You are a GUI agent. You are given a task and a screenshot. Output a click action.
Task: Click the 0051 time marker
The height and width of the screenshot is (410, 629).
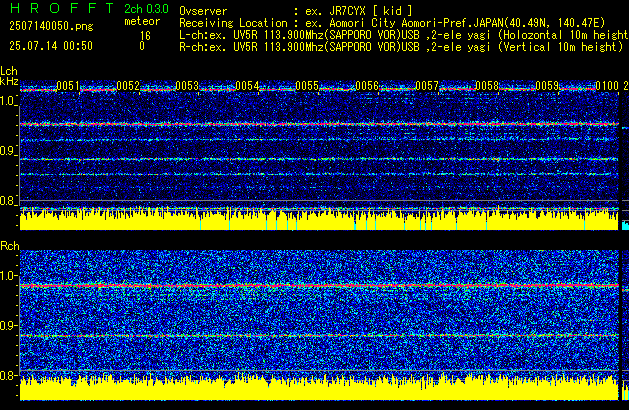(68, 86)
